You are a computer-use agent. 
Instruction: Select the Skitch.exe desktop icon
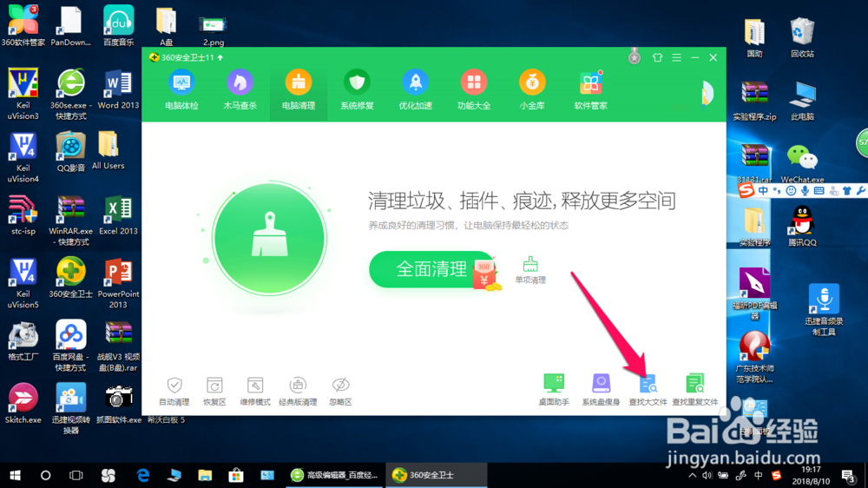coord(23,404)
